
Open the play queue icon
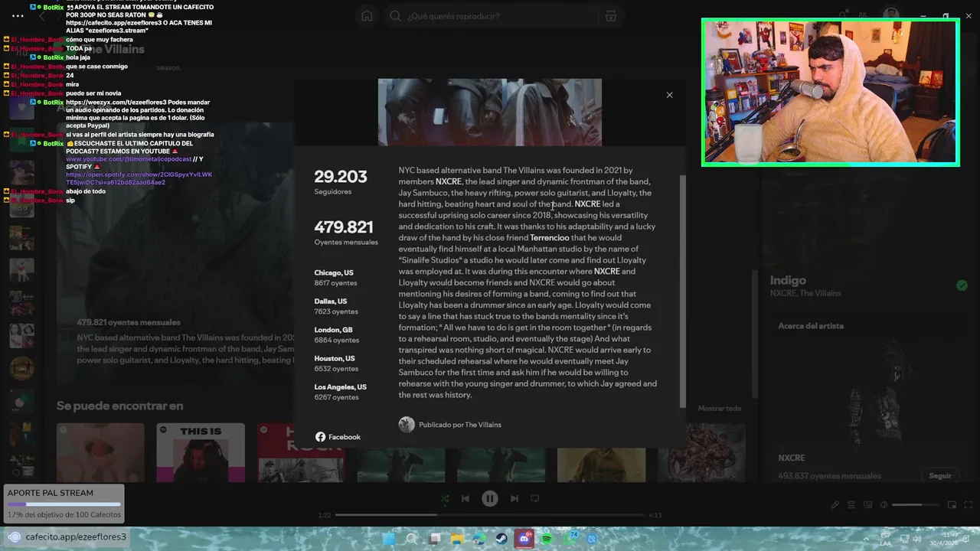851,504
